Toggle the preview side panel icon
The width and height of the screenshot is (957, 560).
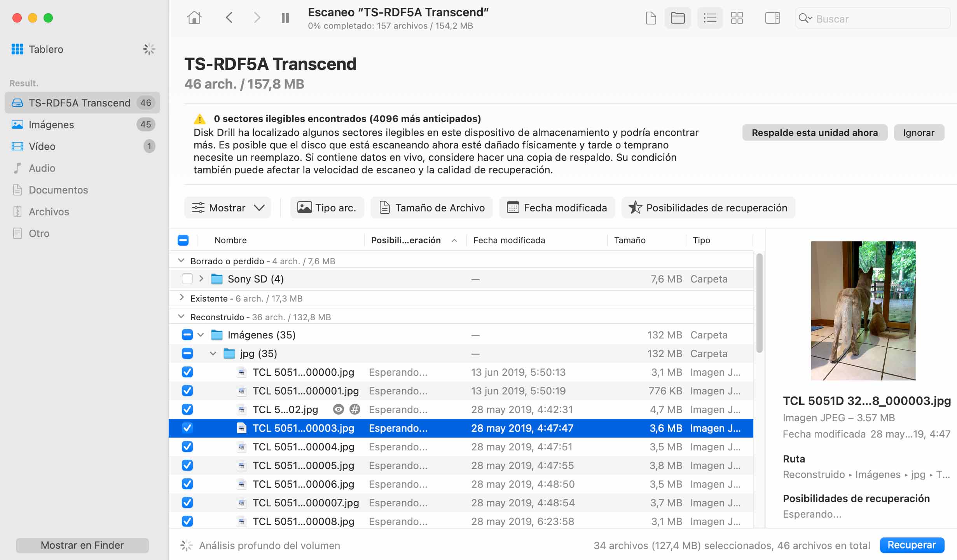click(x=772, y=18)
